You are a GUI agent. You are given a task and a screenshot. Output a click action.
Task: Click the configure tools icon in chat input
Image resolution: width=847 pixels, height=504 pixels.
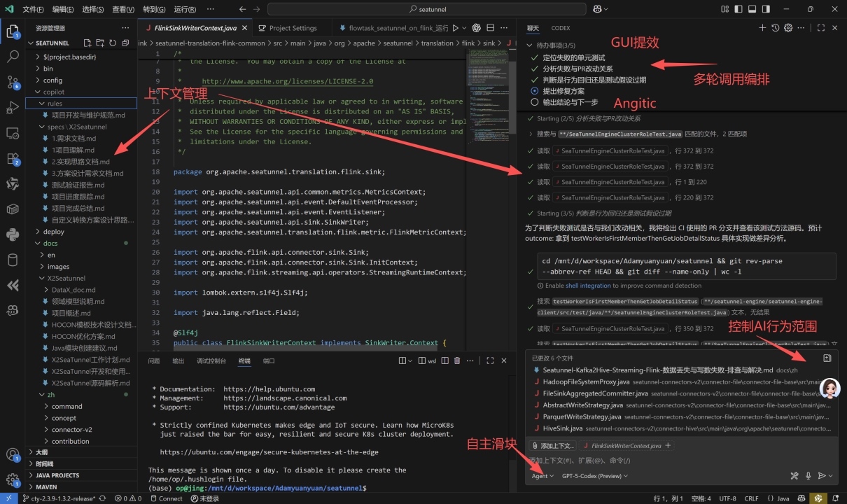click(x=794, y=475)
